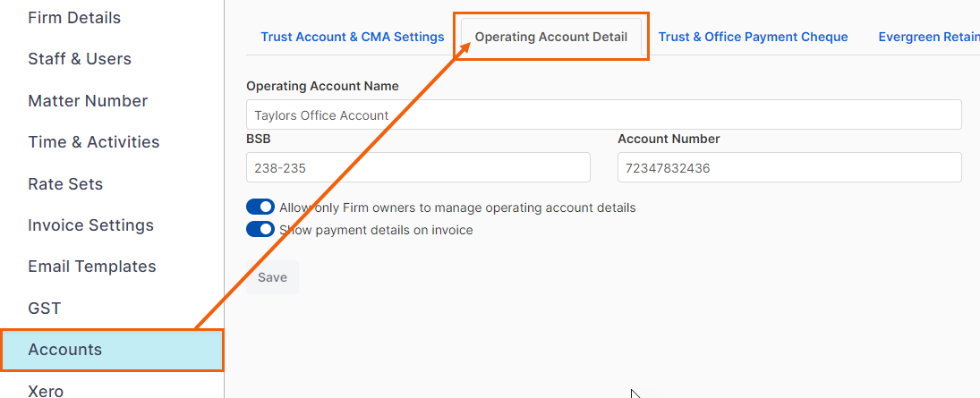
Task: Select Operating Account Detail tab
Action: pyautogui.click(x=551, y=37)
